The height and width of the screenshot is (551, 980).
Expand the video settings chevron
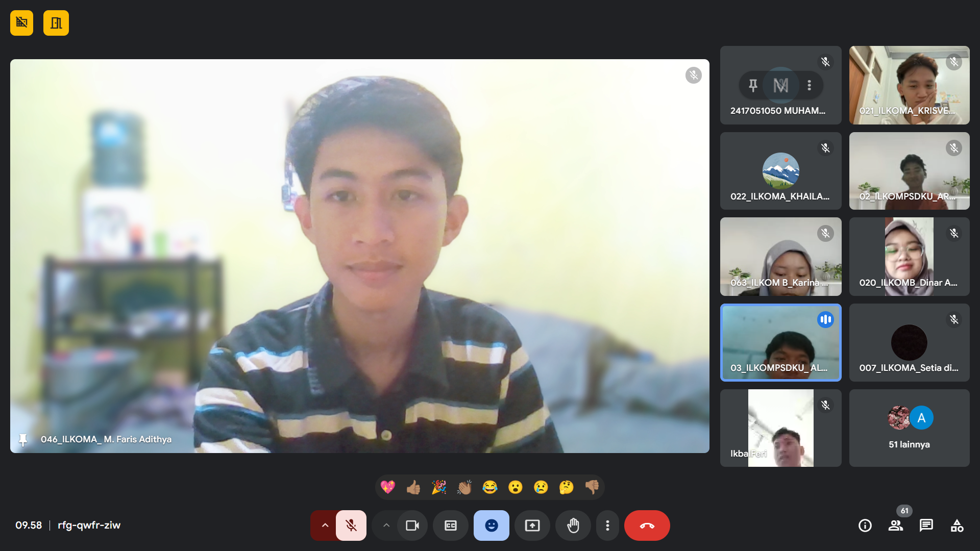[386, 525]
